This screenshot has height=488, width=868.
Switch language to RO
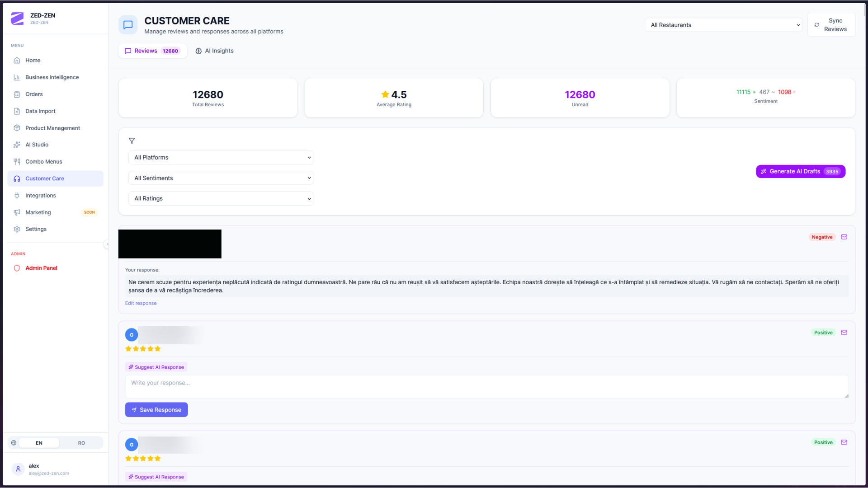pos(81,443)
